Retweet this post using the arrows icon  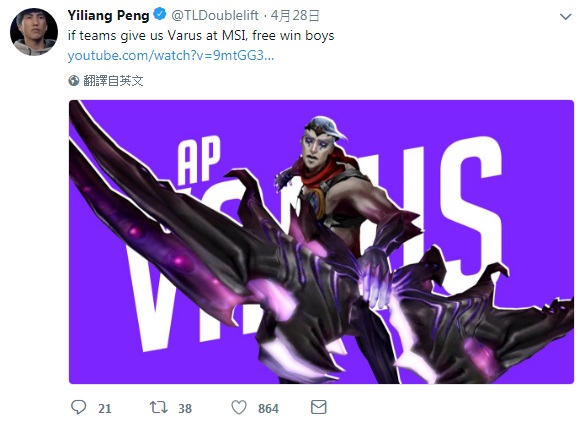click(x=158, y=407)
